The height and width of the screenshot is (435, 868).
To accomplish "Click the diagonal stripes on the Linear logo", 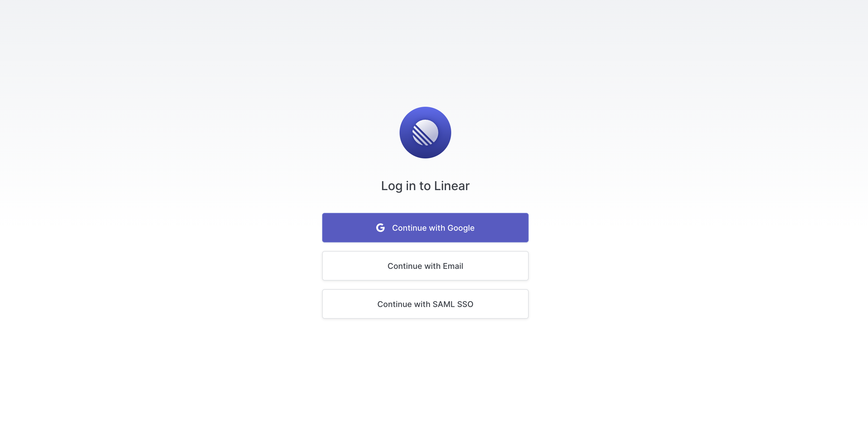I will point(420,137).
